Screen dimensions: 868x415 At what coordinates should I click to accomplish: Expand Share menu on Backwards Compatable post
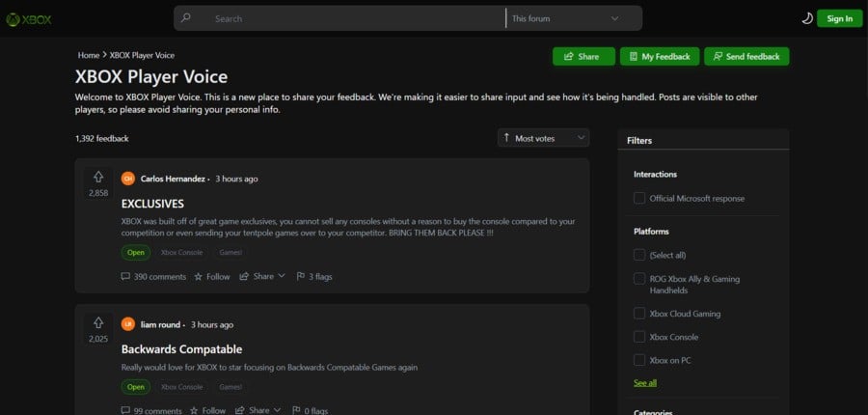(258, 410)
